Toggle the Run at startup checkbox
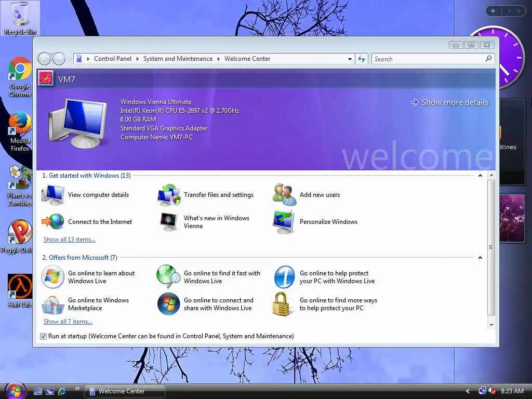The image size is (532, 399). tap(43, 336)
